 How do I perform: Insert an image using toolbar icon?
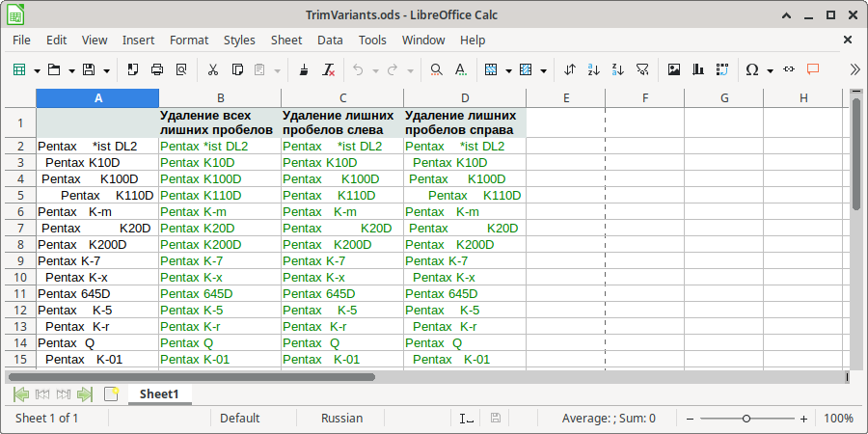point(674,69)
